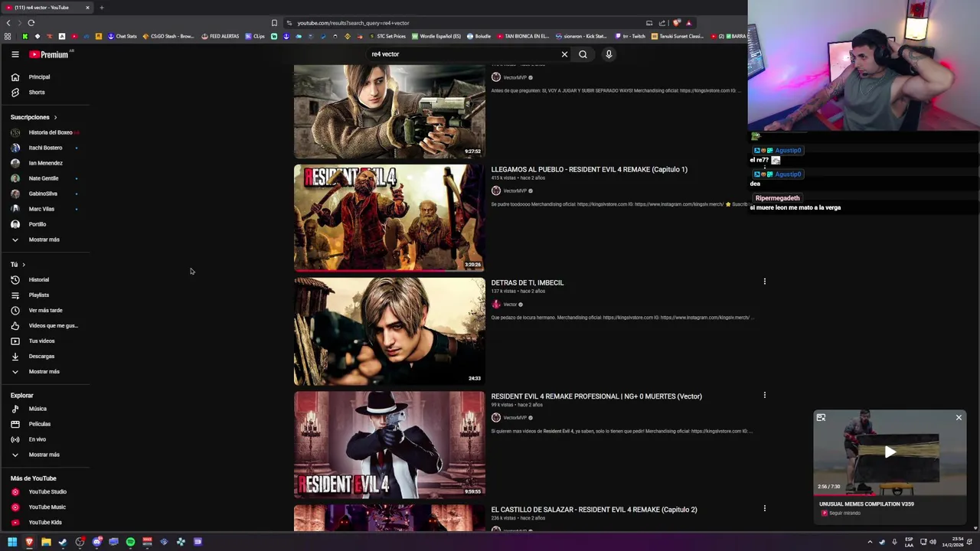Open Ian Menendez subscription
The width and height of the screenshot is (980, 551).
pyautogui.click(x=45, y=163)
